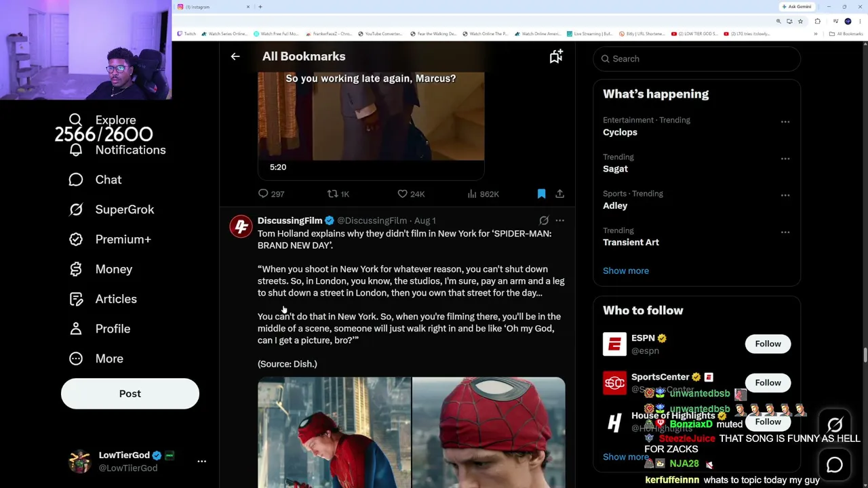Screen dimensions: 868x488
Task: Open replies on the 297-comment post
Action: pyautogui.click(x=271, y=194)
